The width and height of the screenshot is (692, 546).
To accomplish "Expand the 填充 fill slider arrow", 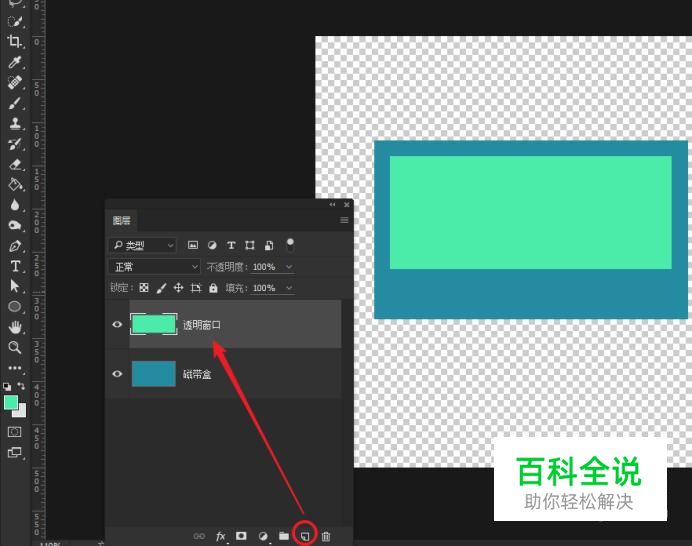I will click(289, 288).
